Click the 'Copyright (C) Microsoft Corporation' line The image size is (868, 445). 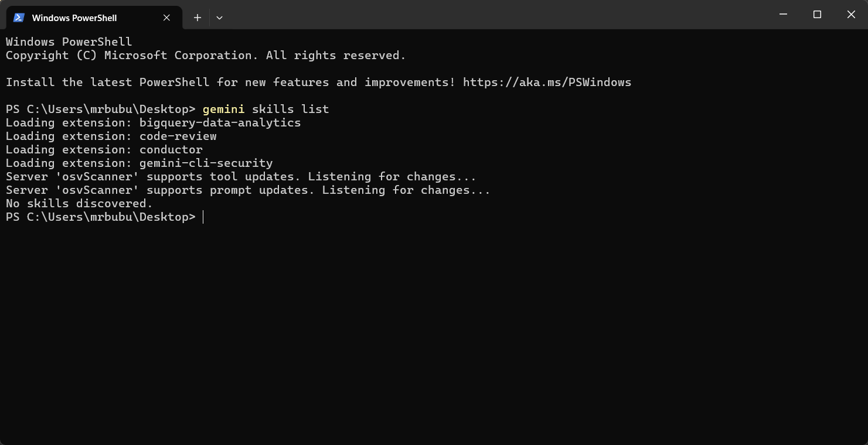(205, 56)
